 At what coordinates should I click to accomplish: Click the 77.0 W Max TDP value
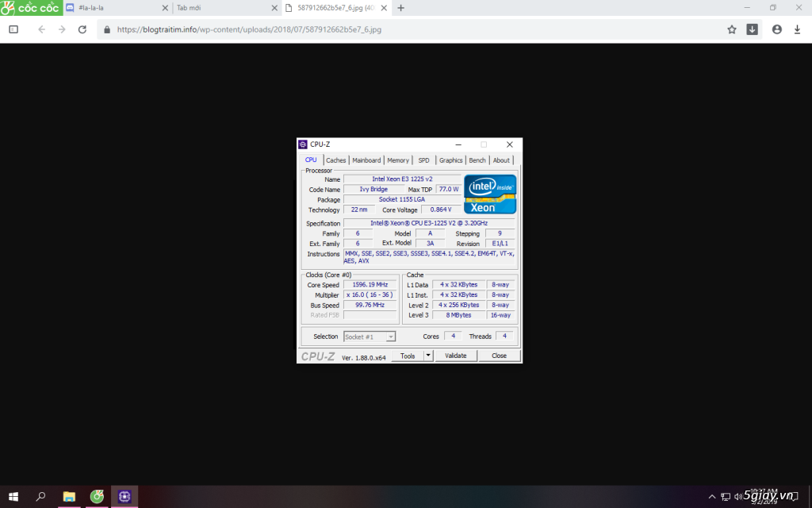click(449, 189)
